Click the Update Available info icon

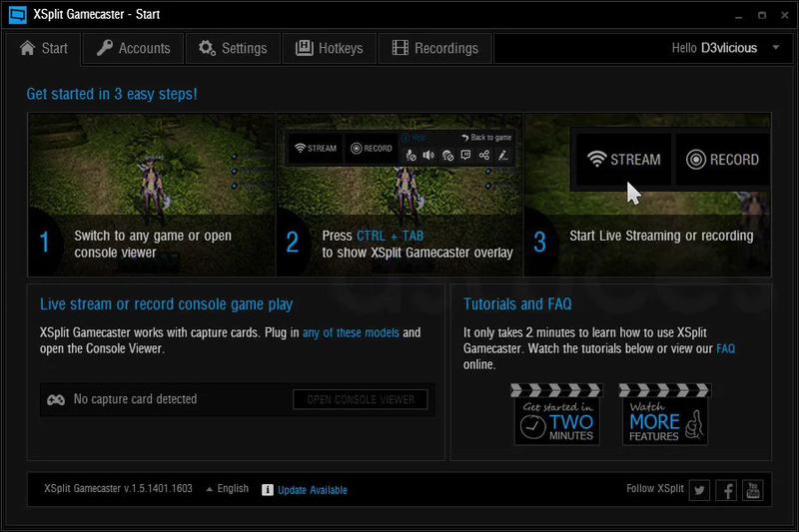point(267,490)
